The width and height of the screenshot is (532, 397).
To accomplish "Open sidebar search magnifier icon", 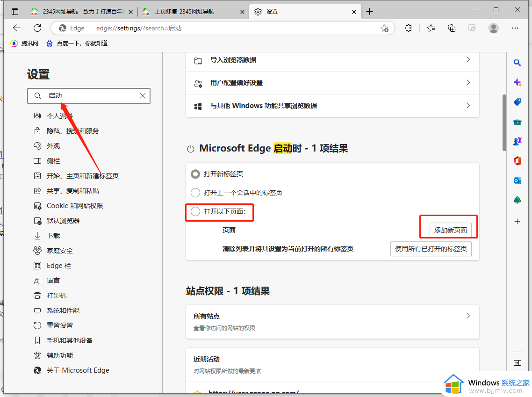I will coord(517,63).
